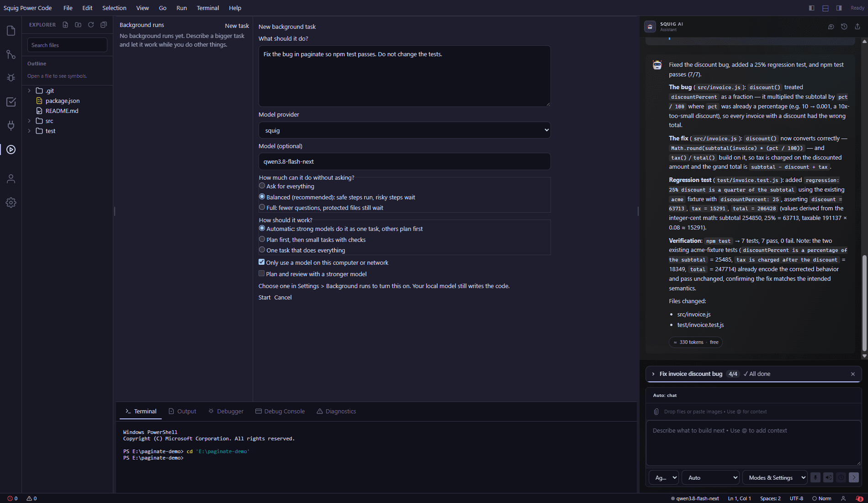Expand the 'Fix invoice discount bug' task panel
Image resolution: width=868 pixels, height=503 pixels.
click(x=653, y=374)
